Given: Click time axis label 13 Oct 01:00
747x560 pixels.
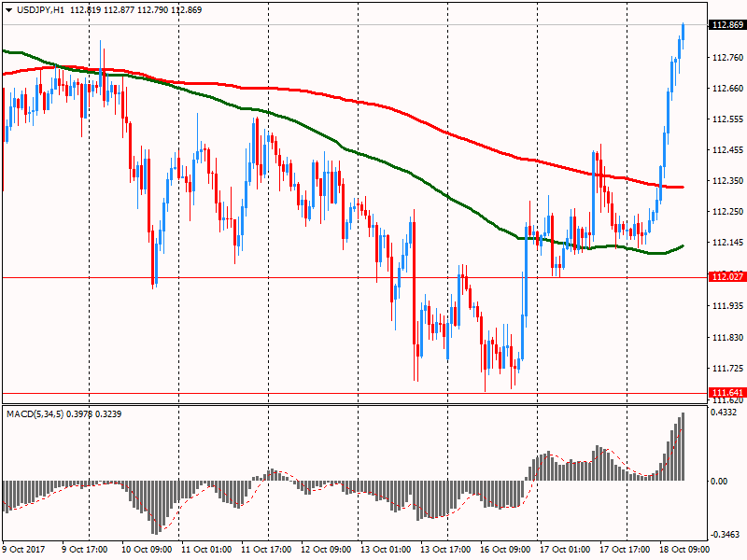Looking at the screenshot, I should 386,550.
